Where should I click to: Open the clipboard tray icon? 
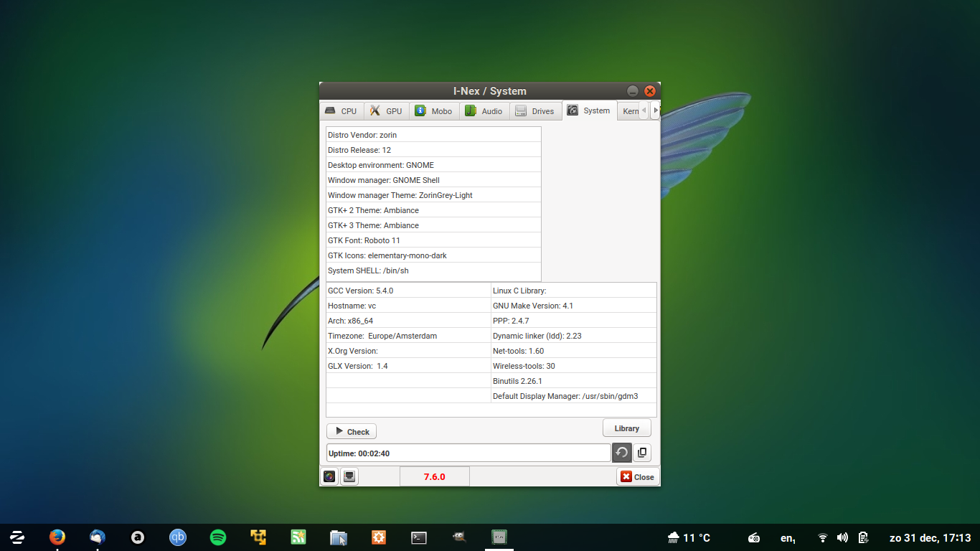pos(864,537)
